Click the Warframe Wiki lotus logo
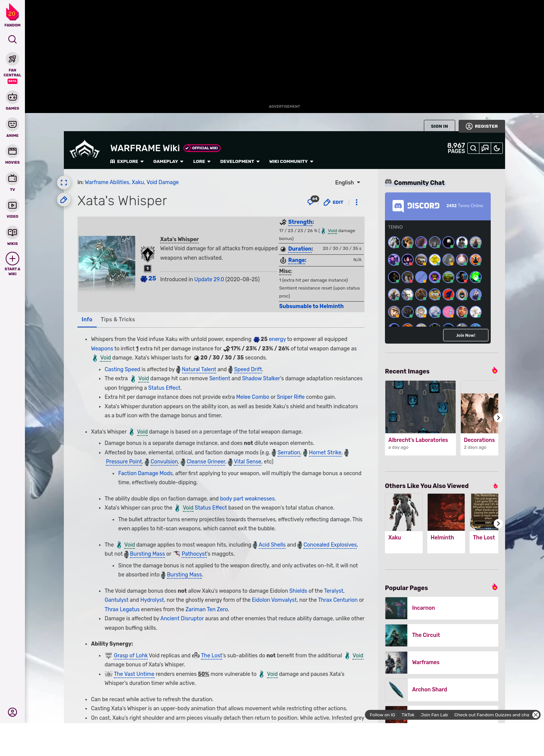The image size is (544, 756). [85, 149]
